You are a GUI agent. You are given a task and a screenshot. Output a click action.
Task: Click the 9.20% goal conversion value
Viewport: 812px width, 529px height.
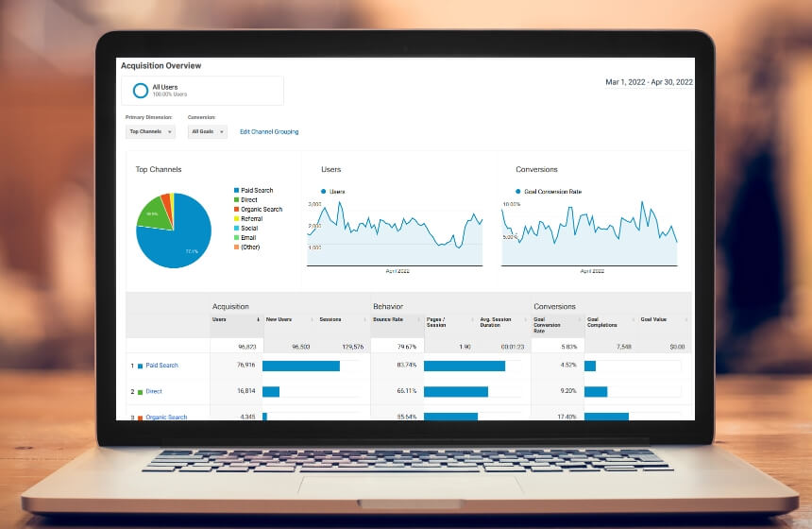click(568, 391)
